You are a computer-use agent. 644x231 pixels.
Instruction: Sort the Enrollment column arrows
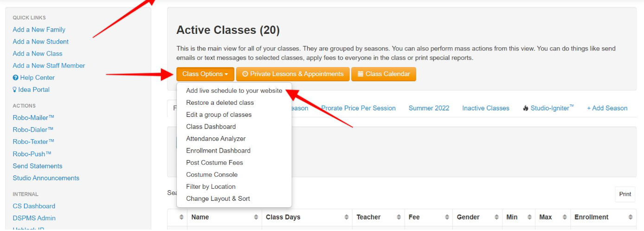tap(630, 217)
